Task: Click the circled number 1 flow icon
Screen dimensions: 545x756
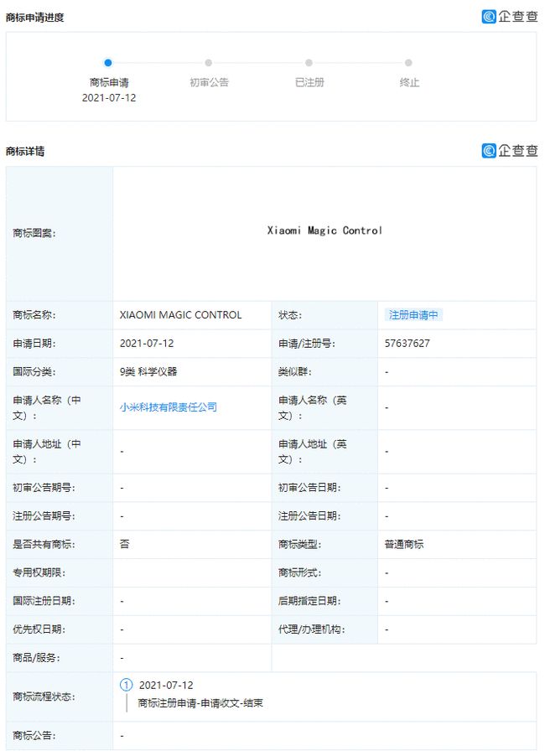Action: [x=127, y=685]
